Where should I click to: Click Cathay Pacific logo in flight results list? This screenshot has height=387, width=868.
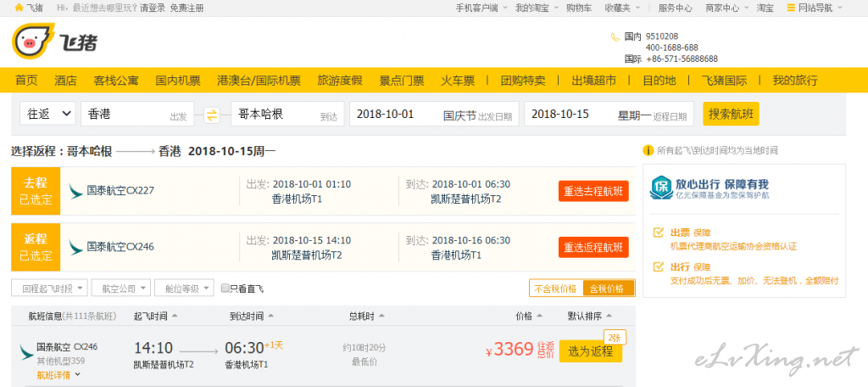click(x=26, y=352)
